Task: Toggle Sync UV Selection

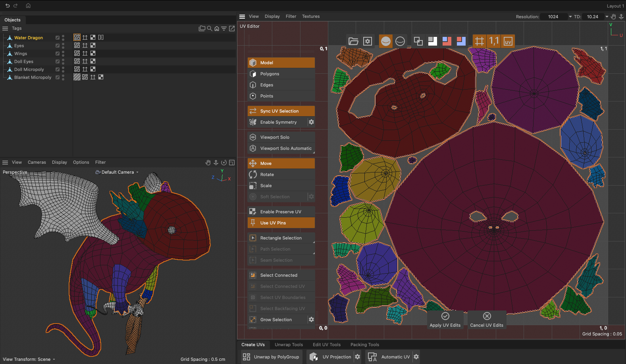Action: 281,111
